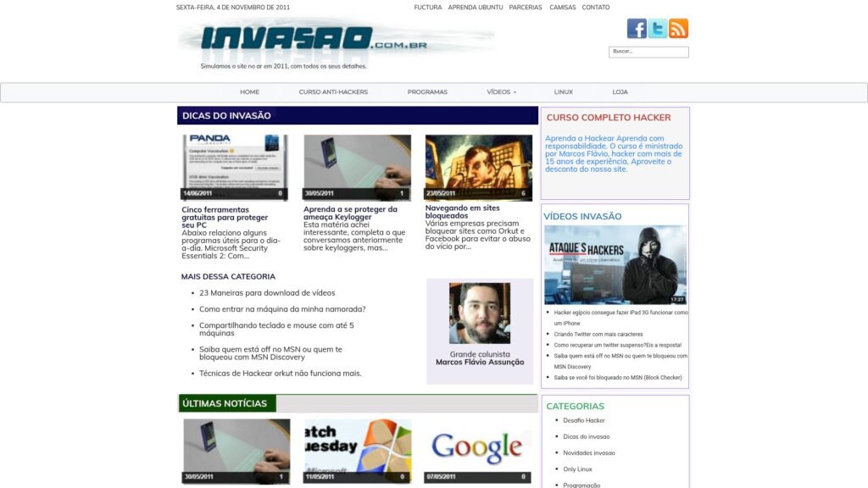This screenshot has height=488, width=868.
Task: Open '23 Maneiras para download de vídeos'
Action: (267, 293)
